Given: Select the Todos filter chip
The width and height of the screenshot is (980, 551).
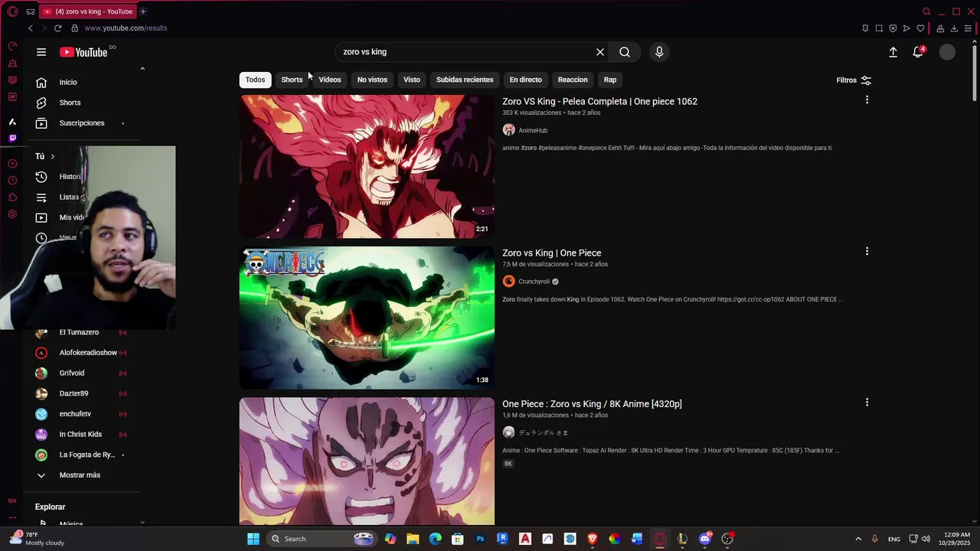Looking at the screenshot, I should tap(255, 80).
